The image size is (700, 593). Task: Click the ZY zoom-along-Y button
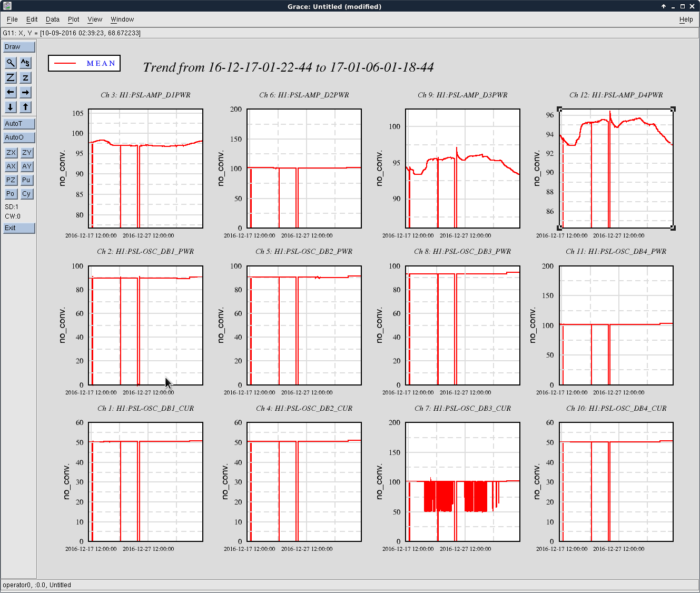[27, 153]
